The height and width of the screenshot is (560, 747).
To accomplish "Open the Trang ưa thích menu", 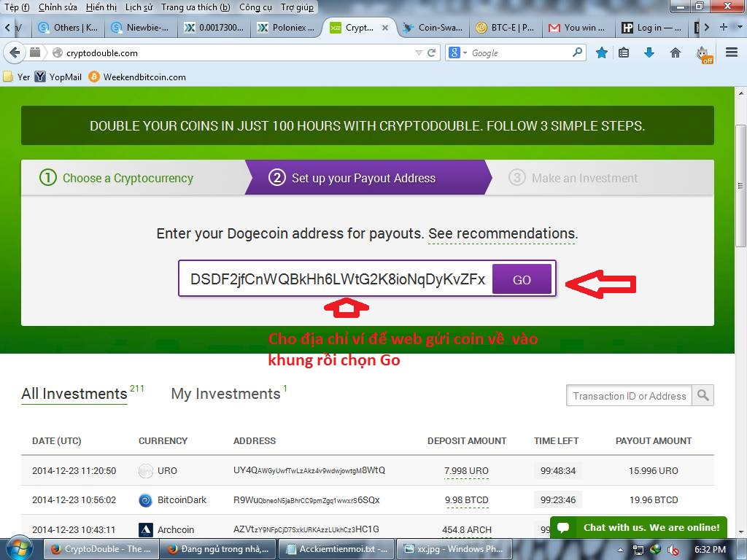I will click(x=196, y=7).
